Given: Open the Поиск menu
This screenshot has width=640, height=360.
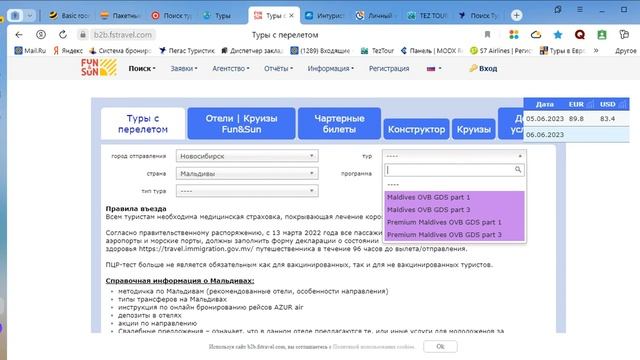Looking at the screenshot, I should click(x=142, y=69).
